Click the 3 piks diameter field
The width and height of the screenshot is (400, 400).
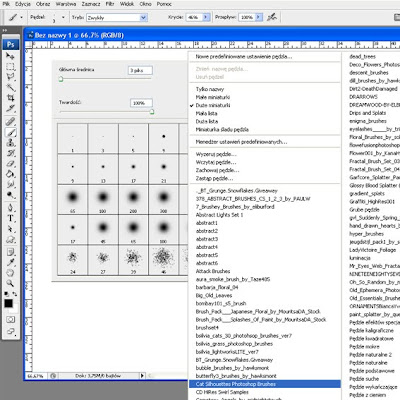click(140, 70)
